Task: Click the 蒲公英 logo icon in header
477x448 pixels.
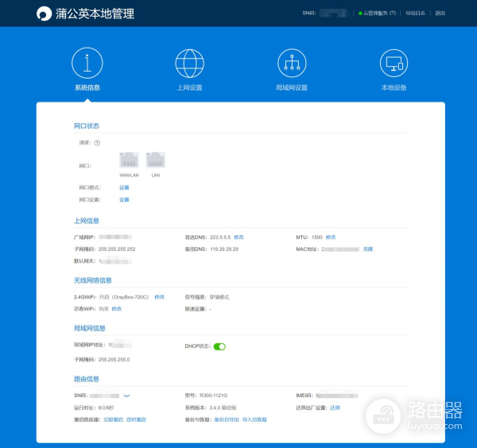Action: click(44, 14)
